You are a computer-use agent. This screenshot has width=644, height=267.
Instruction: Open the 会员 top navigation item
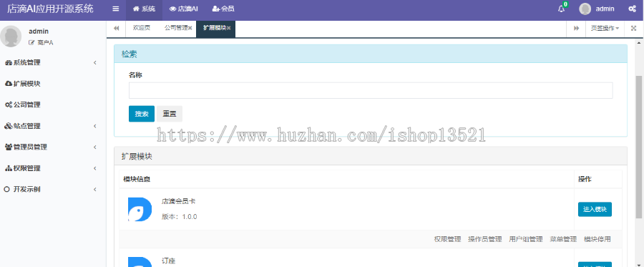click(223, 9)
